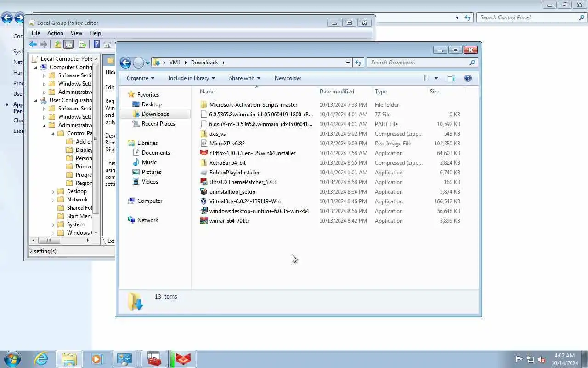
Task: Open the Microsoft-Activation-Scripts-master folder
Action: click(x=253, y=105)
